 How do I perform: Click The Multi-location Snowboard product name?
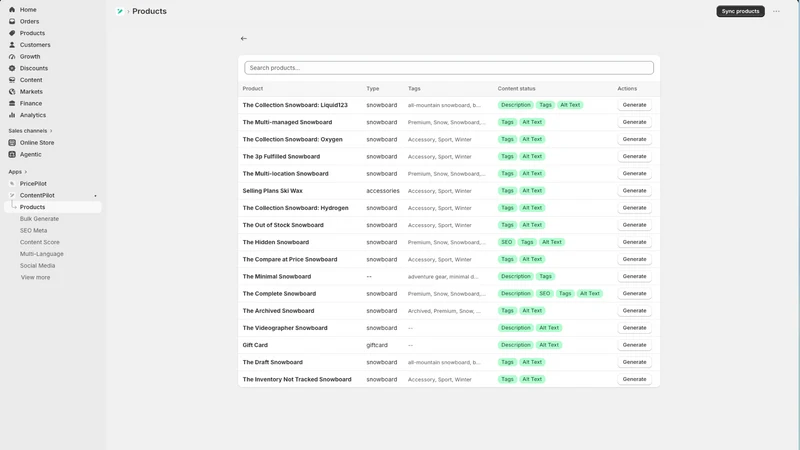pos(285,173)
